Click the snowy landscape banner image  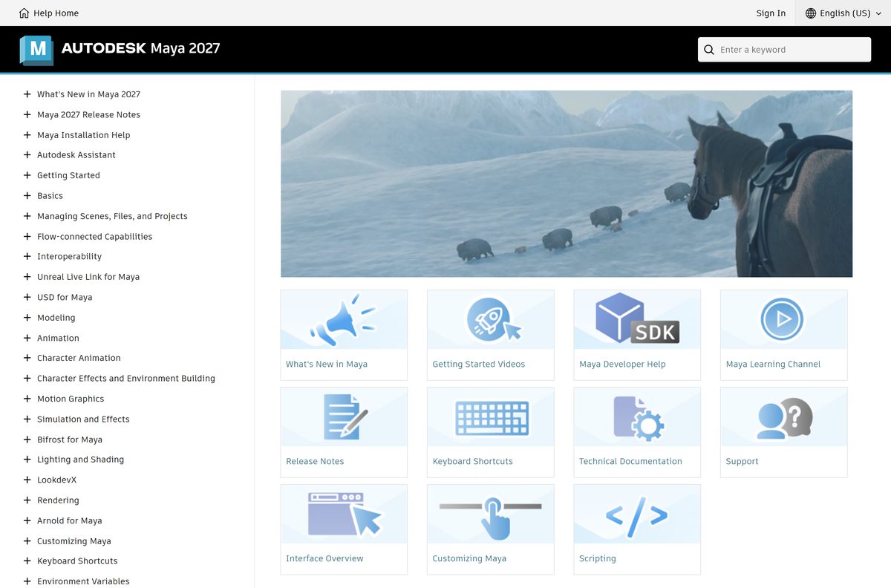point(567,184)
